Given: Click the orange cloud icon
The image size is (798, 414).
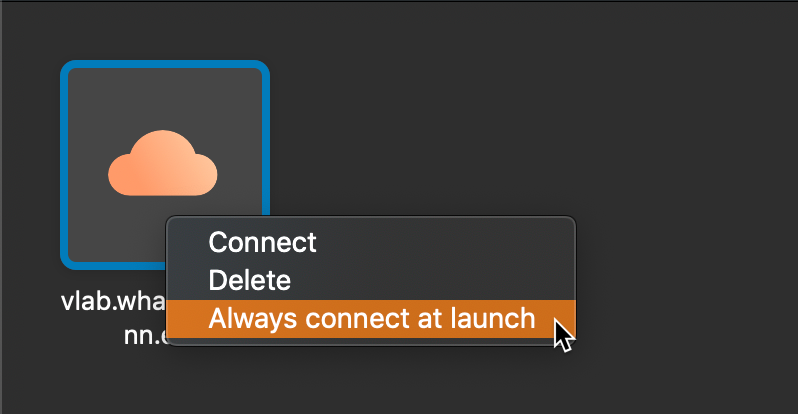Looking at the screenshot, I should click(x=162, y=163).
